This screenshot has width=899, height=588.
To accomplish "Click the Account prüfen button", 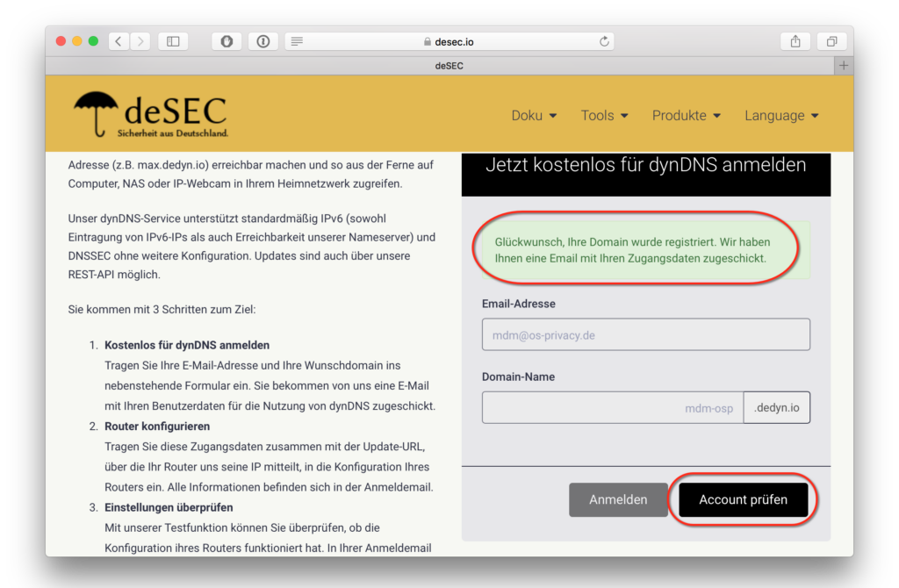I will (743, 499).
